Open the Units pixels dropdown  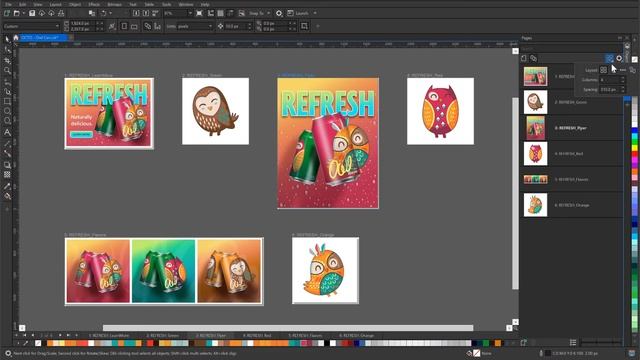(x=195, y=26)
